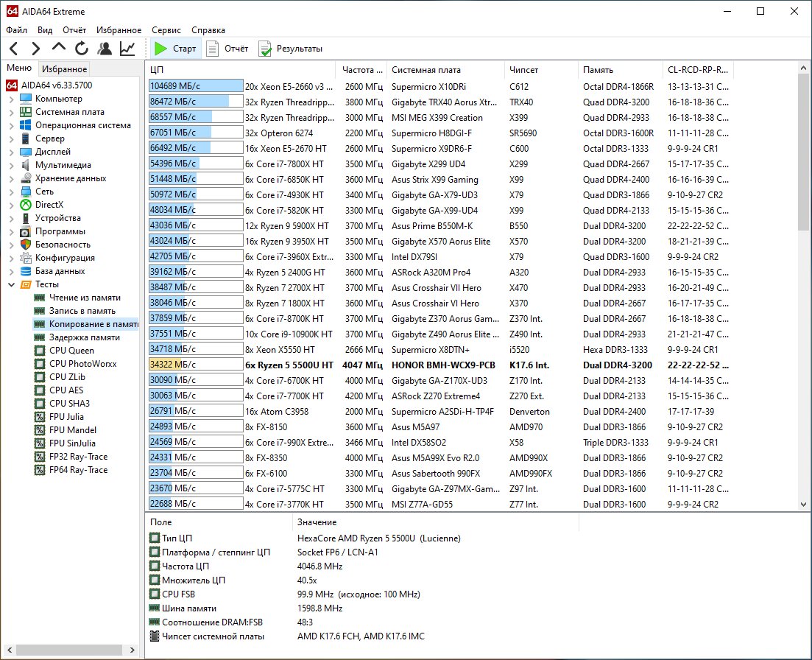This screenshot has width=812, height=660.
Task: Expand the Сеть tree node
Action: tap(11, 192)
